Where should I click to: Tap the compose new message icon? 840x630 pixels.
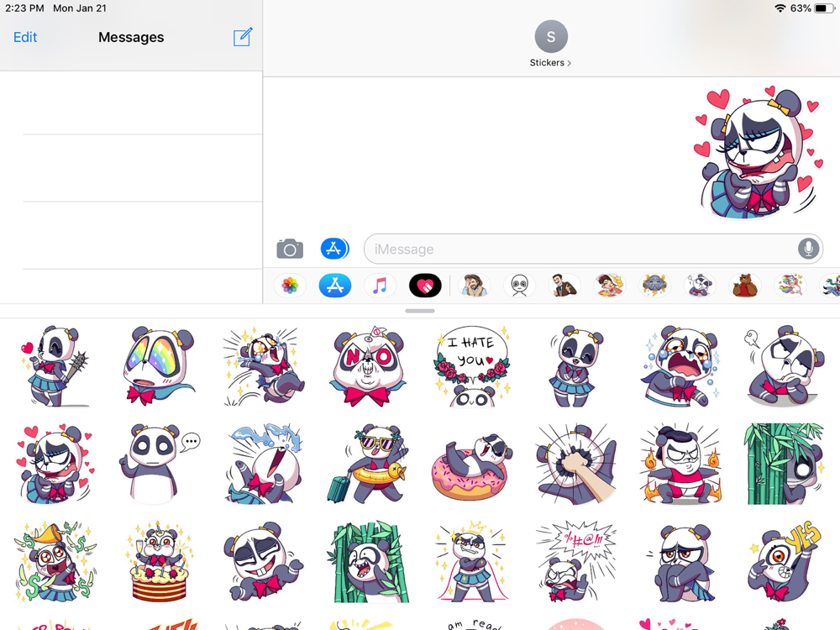243,37
